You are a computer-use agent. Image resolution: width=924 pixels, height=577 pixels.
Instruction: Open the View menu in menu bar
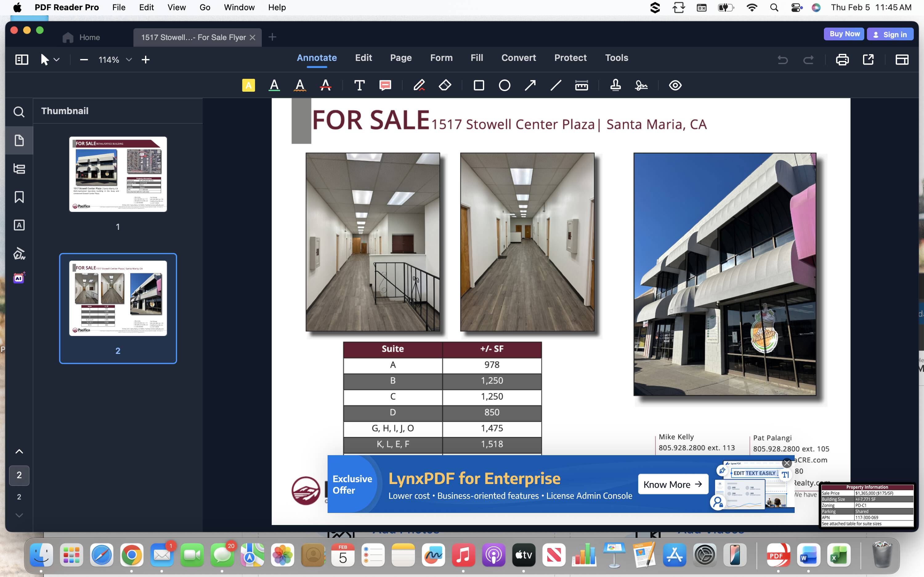pyautogui.click(x=176, y=7)
